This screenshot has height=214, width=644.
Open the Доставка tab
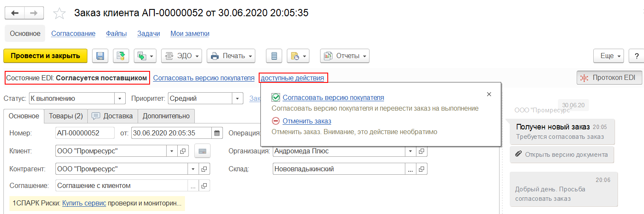[x=113, y=116]
